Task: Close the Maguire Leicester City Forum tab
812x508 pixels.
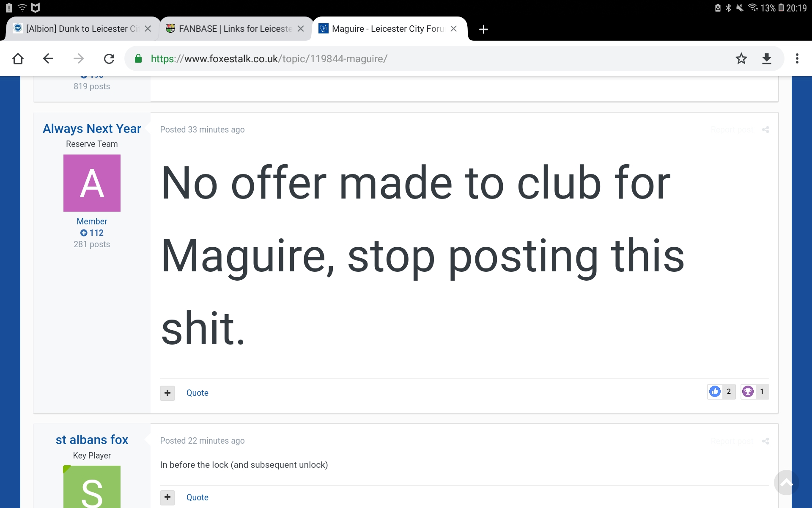Action: pos(453,29)
